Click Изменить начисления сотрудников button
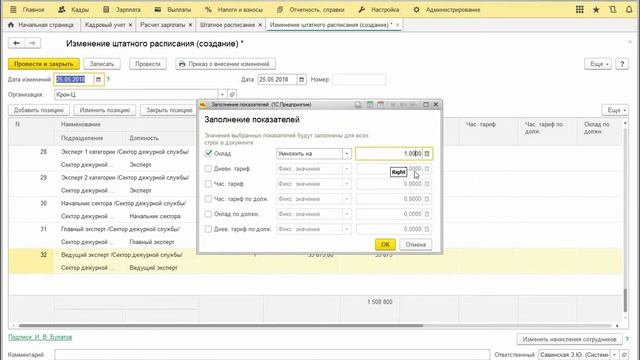This screenshot has width=640, height=360. coord(569,339)
